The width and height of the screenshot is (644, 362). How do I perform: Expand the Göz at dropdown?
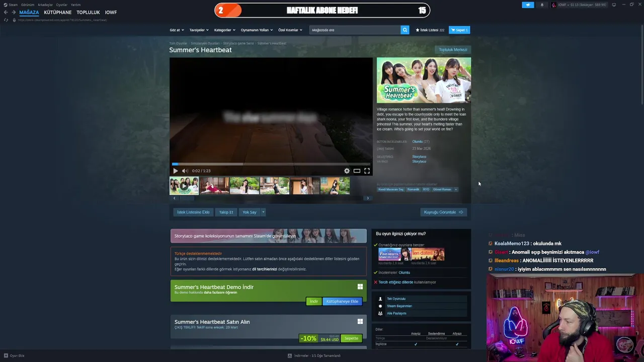[177, 30]
